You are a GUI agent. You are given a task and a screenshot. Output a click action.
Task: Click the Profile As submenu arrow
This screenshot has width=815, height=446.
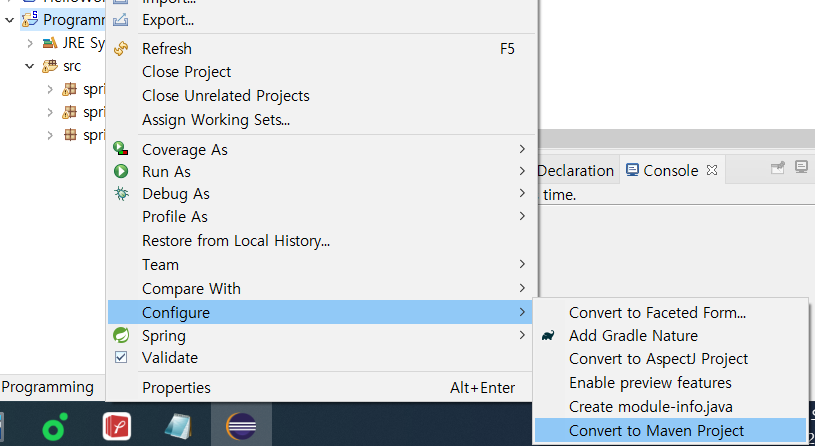(x=522, y=216)
